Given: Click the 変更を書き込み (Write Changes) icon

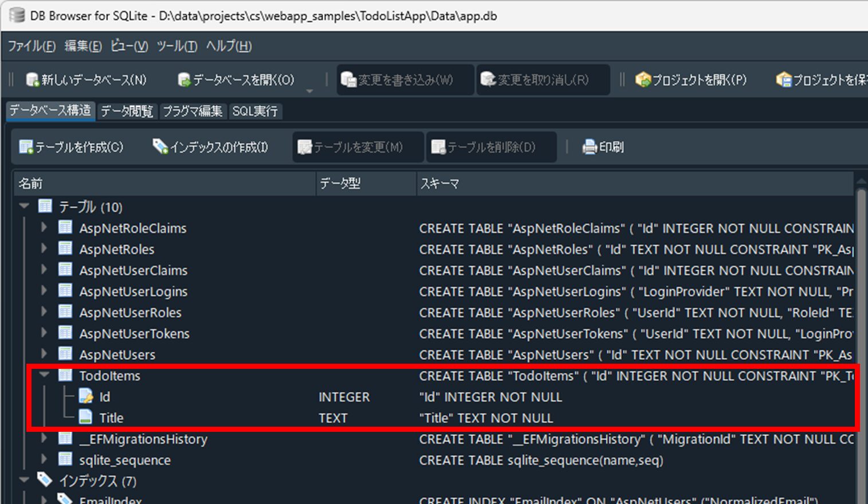Looking at the screenshot, I should (x=348, y=80).
